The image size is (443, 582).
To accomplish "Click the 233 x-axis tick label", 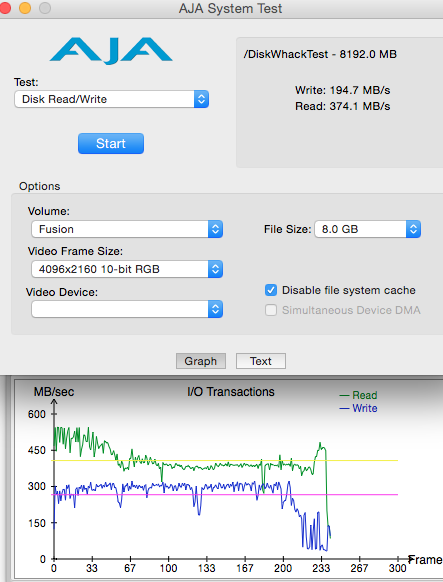I will (321, 568).
